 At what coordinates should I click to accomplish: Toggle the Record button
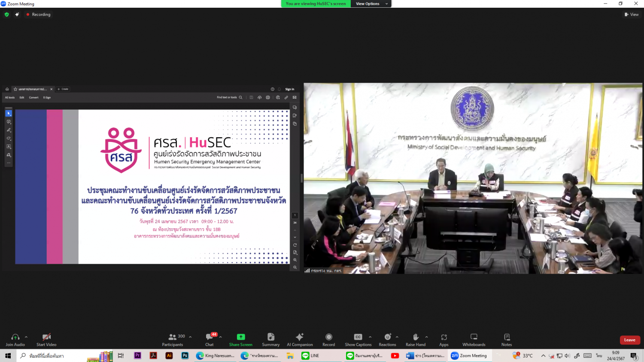(x=329, y=340)
